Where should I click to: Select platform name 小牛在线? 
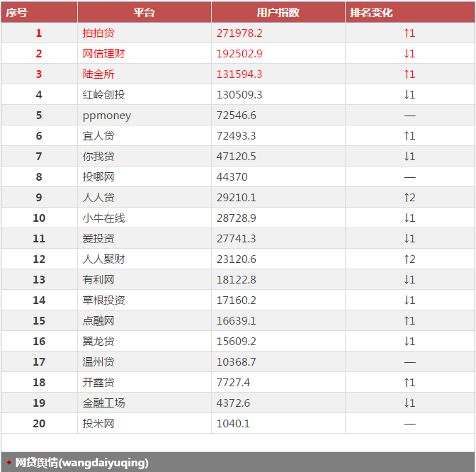[104, 218]
